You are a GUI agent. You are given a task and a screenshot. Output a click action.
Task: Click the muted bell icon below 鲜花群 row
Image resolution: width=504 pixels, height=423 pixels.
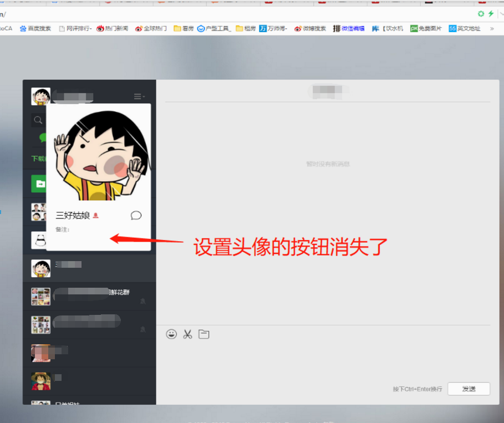pyautogui.click(x=142, y=329)
